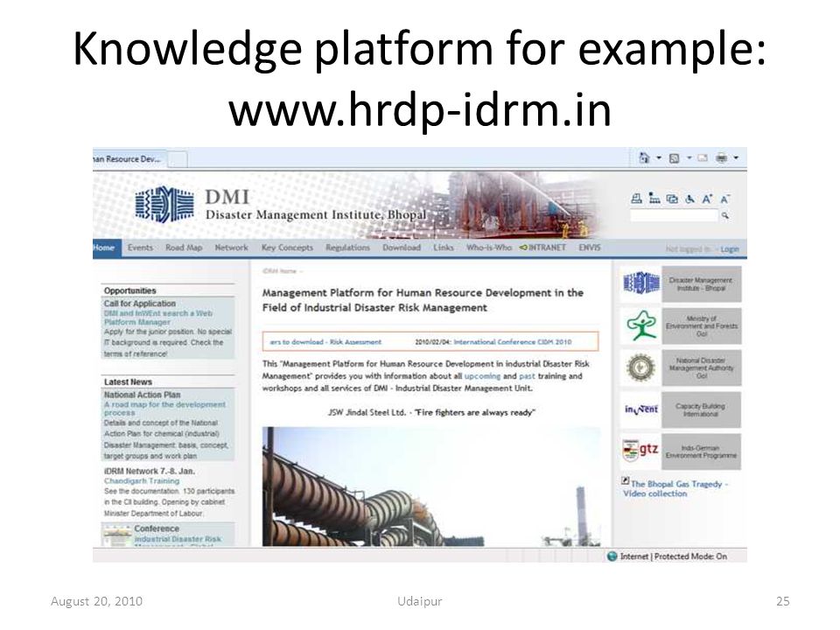This screenshot has width=840, height=630.
Task: Click the 'past' training link
Action: pyautogui.click(x=527, y=376)
